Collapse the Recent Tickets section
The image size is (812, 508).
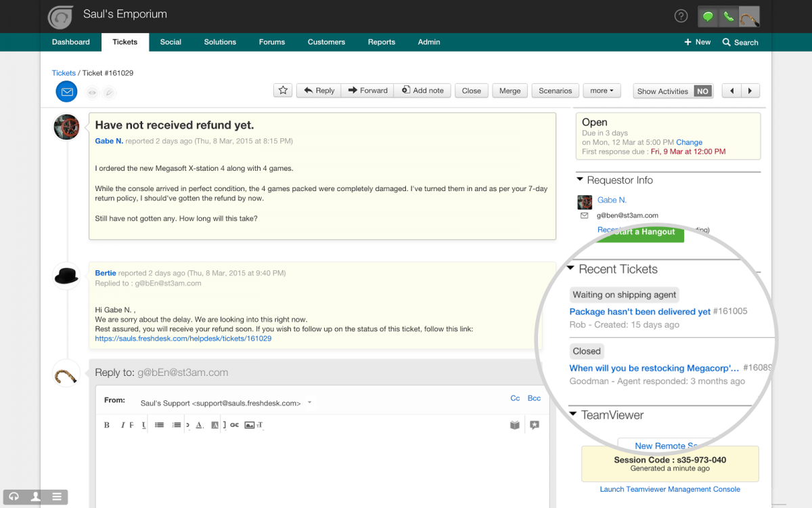[x=570, y=269]
